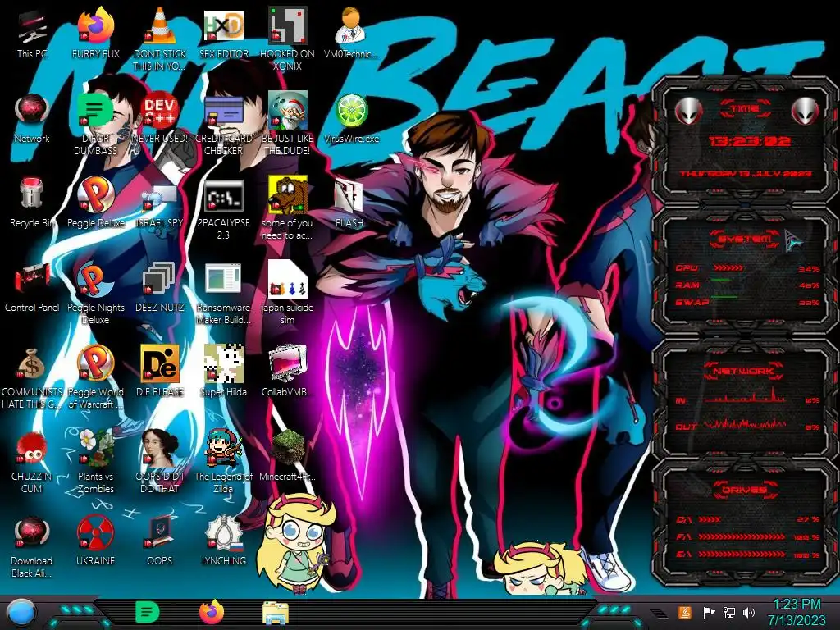This screenshot has height=630, width=840.
Task: Click the TIME header in the widget
Action: [x=745, y=109]
